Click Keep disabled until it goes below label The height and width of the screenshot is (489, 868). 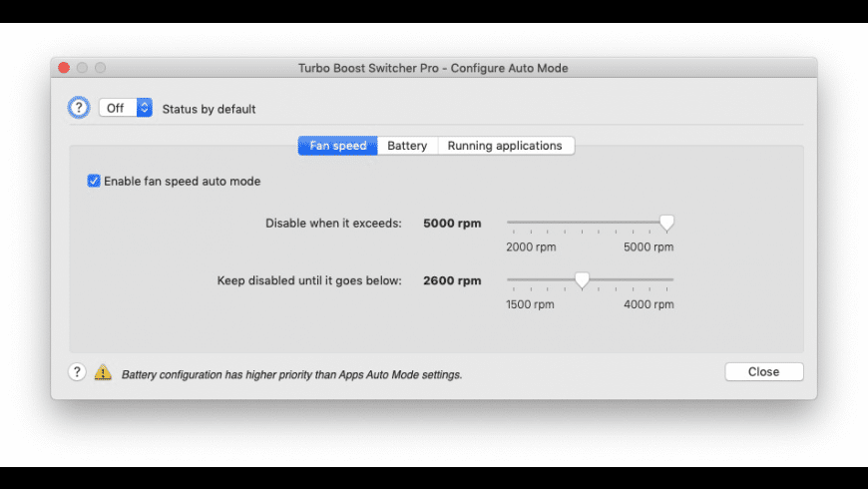pyautogui.click(x=309, y=280)
